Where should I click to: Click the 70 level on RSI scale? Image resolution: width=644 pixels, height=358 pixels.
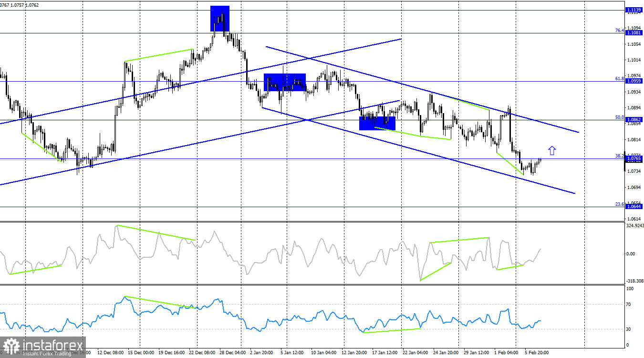pos(629,304)
